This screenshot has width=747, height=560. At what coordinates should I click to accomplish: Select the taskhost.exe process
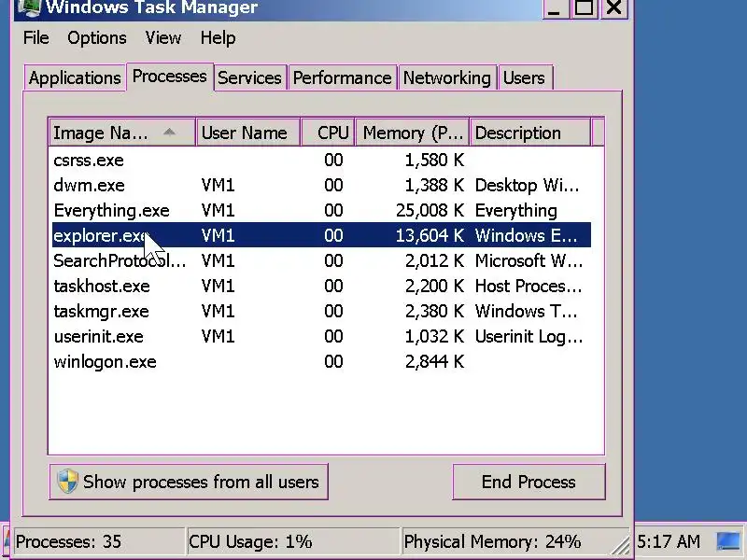coord(321,286)
